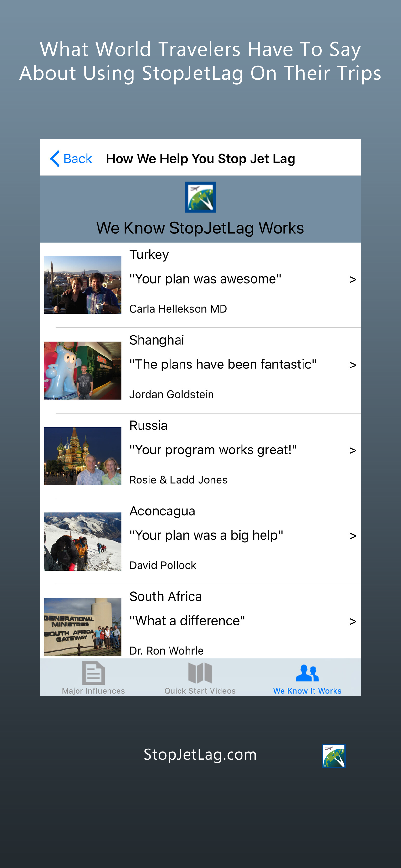This screenshot has width=401, height=868.
Task: Select "Your plan was awesome" quote
Action: coord(205,279)
